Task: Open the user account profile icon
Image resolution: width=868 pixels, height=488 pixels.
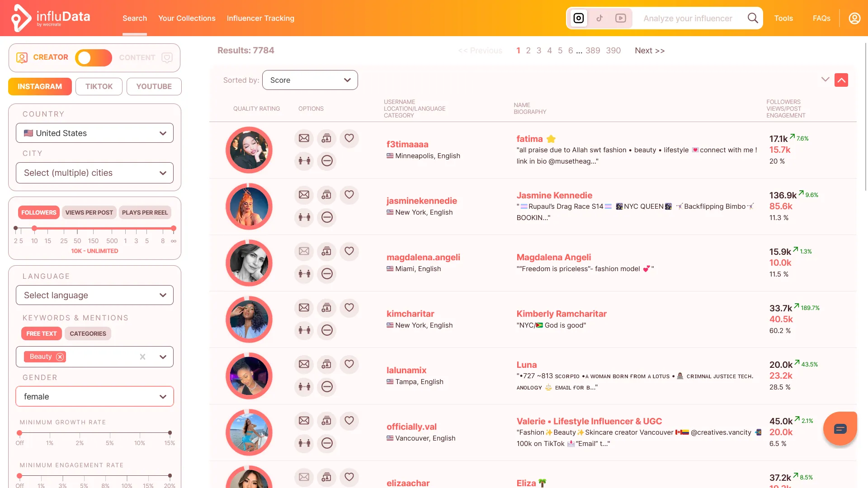Action: pos(854,18)
